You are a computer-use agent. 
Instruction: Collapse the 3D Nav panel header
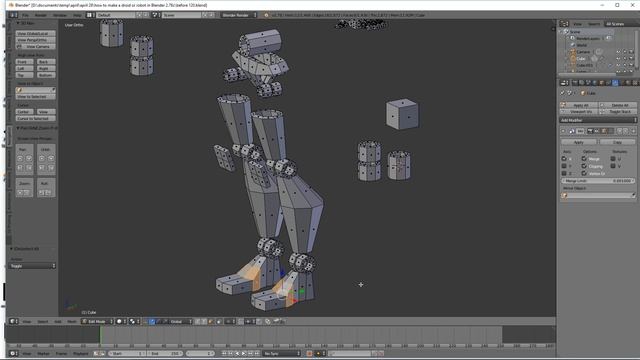[x=25, y=23]
